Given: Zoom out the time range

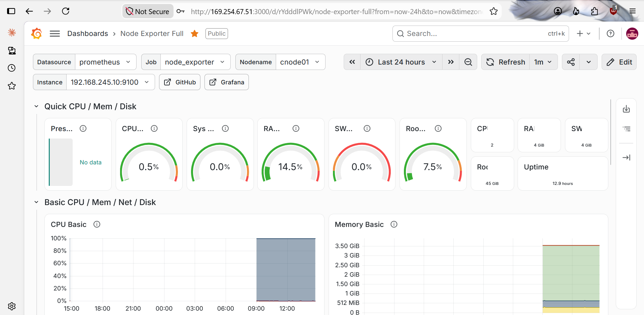Looking at the screenshot, I should point(468,62).
